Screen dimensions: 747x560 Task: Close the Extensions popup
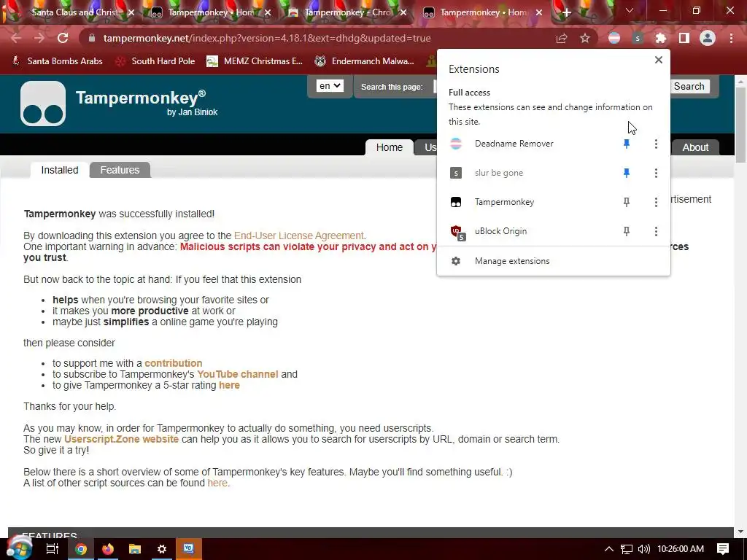(659, 60)
